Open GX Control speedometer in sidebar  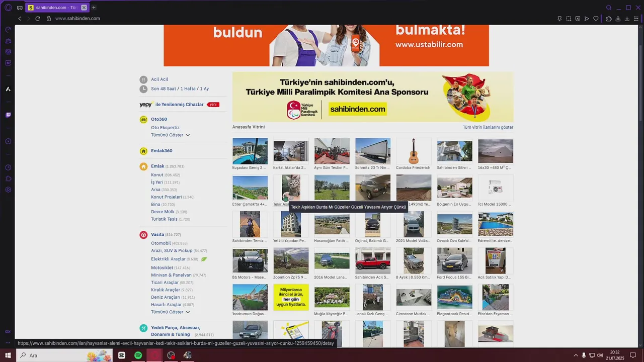point(8,30)
